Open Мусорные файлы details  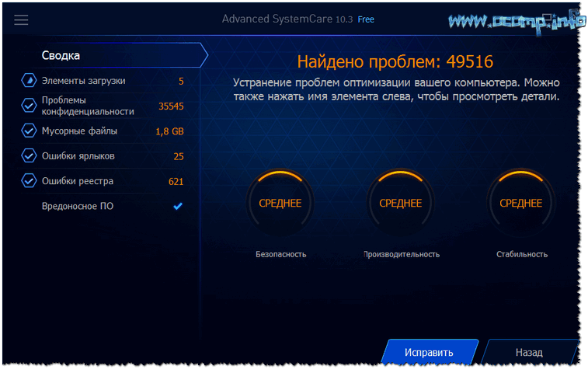(x=79, y=131)
